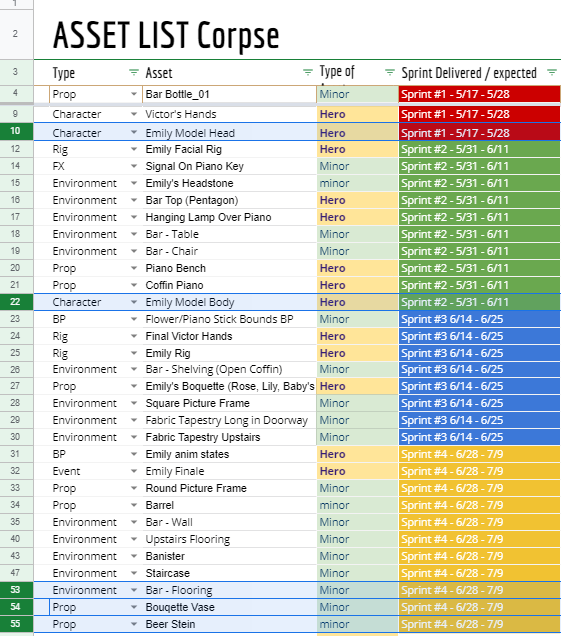Select the Coffin Piano cell
561x636 pixels.
click(229, 285)
